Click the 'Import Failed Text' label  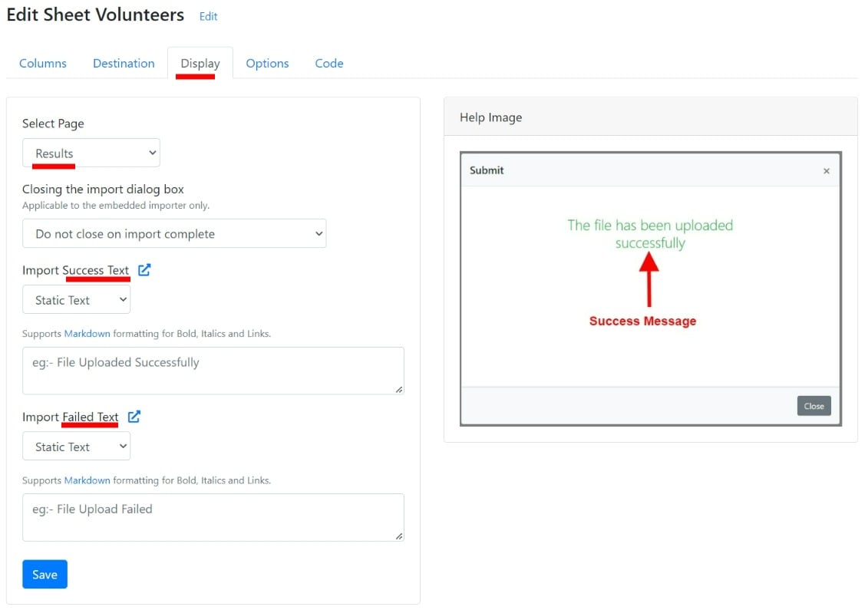point(71,417)
